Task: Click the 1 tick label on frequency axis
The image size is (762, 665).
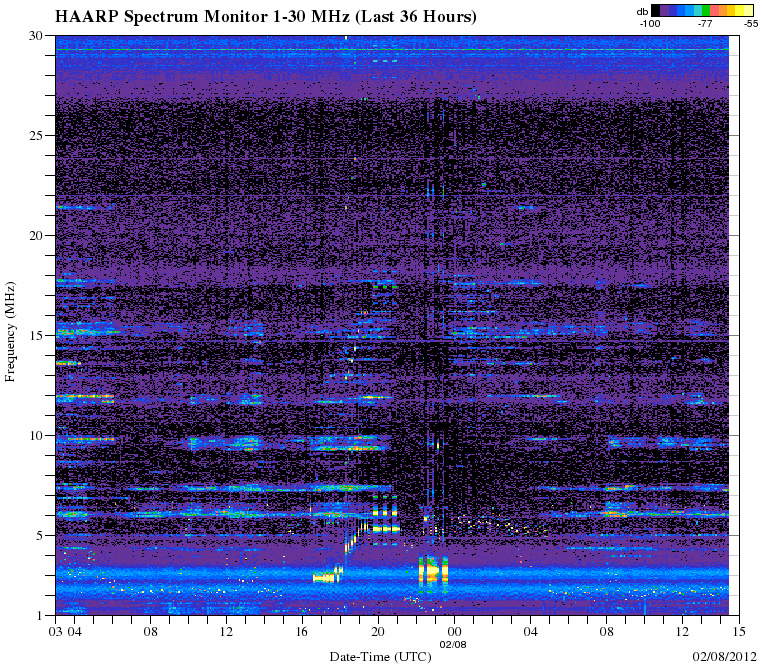Action: click(x=40, y=615)
